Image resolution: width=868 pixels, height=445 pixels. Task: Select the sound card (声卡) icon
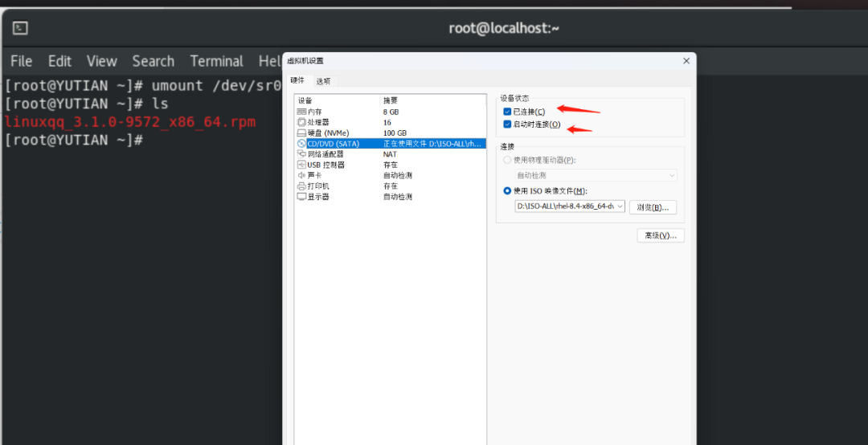301,175
